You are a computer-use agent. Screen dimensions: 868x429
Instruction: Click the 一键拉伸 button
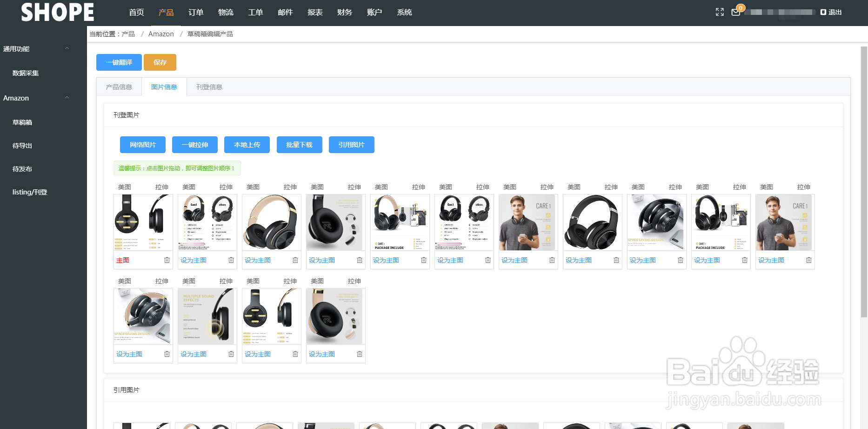(x=195, y=145)
